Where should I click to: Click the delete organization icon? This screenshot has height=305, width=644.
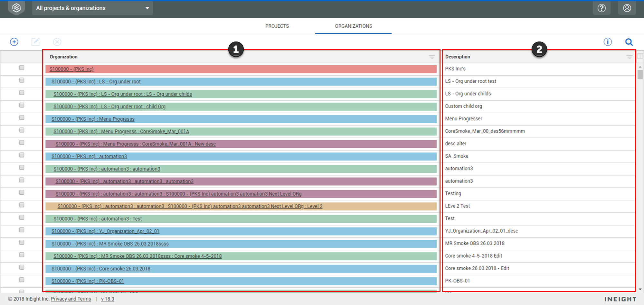[x=57, y=42]
